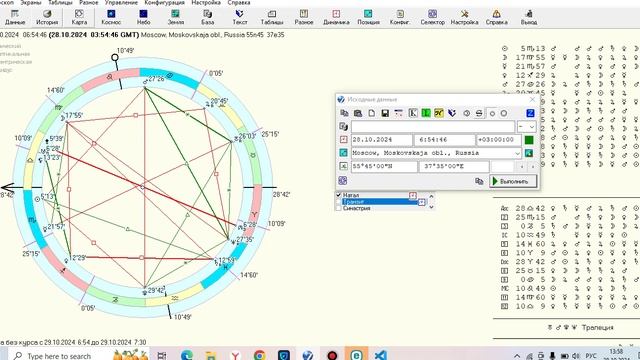Click the empty name input field

[433, 127]
